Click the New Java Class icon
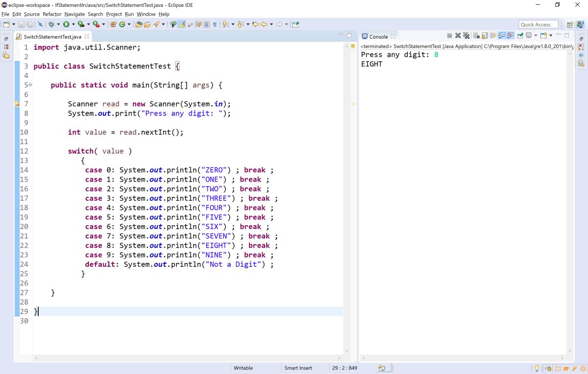The height and width of the screenshot is (374, 588). coord(122,24)
